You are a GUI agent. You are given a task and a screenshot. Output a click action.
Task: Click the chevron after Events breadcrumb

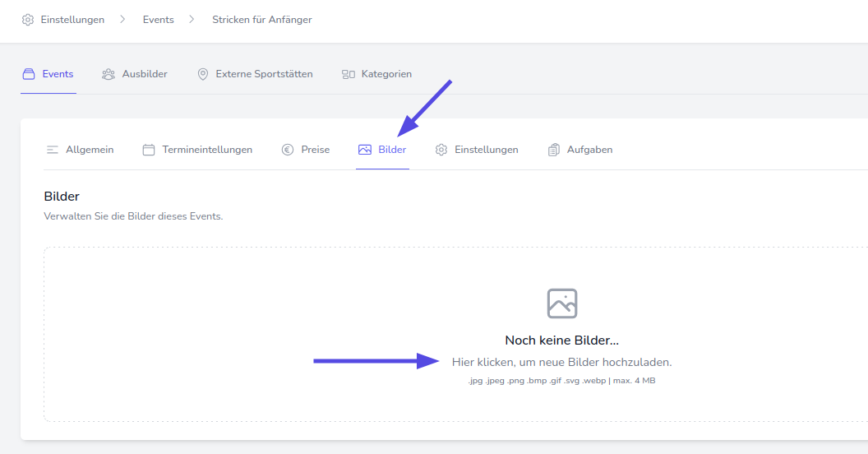coord(192,20)
